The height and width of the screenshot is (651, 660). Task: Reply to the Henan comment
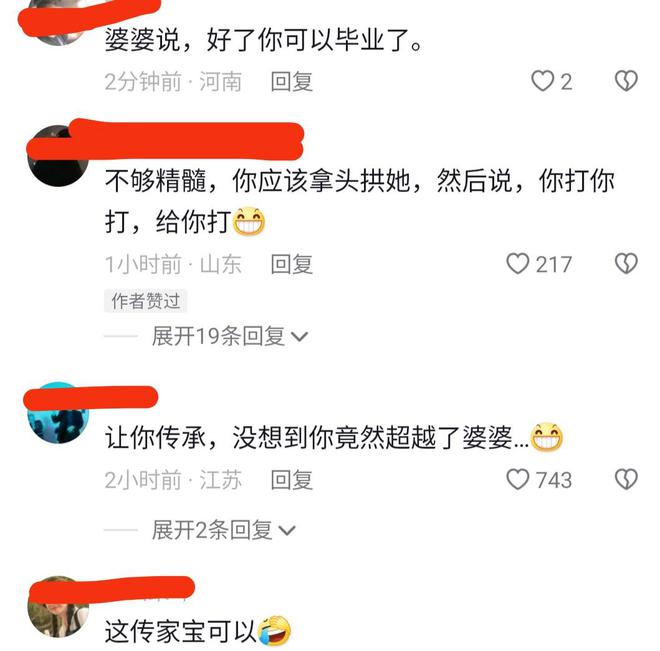[292, 81]
